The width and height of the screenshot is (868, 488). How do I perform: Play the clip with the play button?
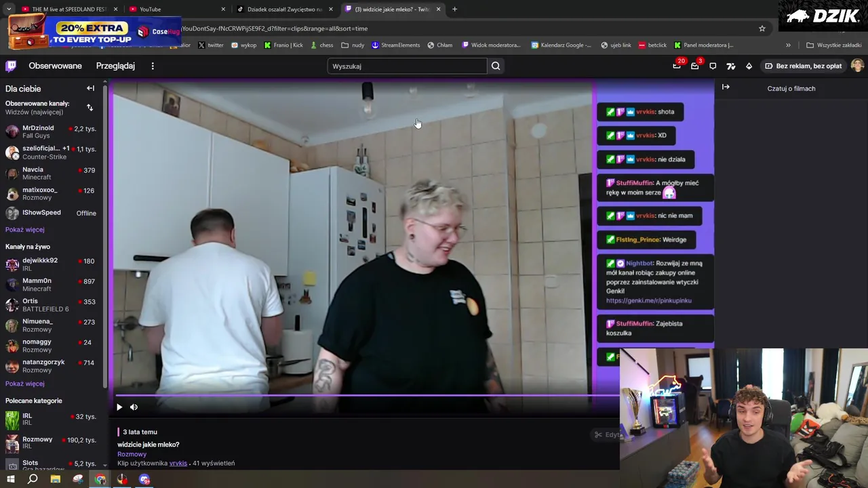[x=119, y=407]
